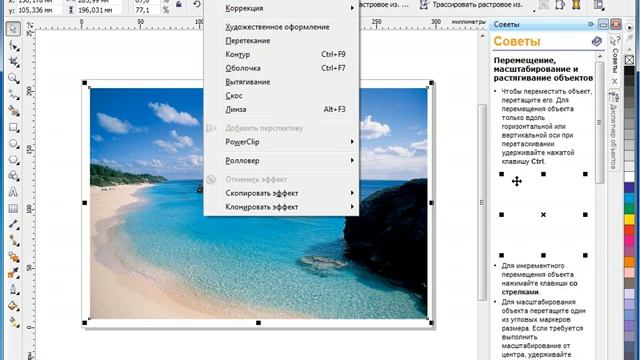Select the Freehand curve tool
Viewport: 640px width, 360px height.
[13, 95]
